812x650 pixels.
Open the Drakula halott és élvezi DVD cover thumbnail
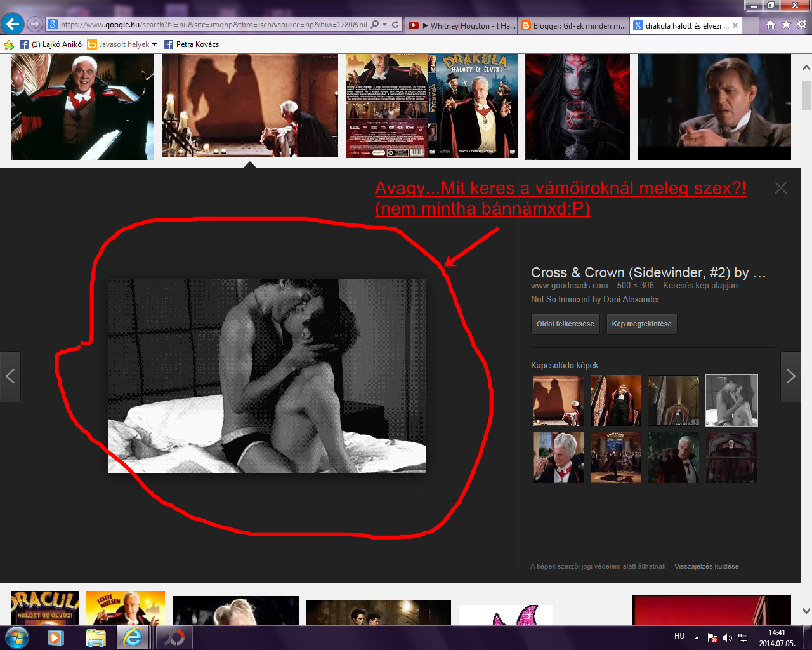(431, 105)
